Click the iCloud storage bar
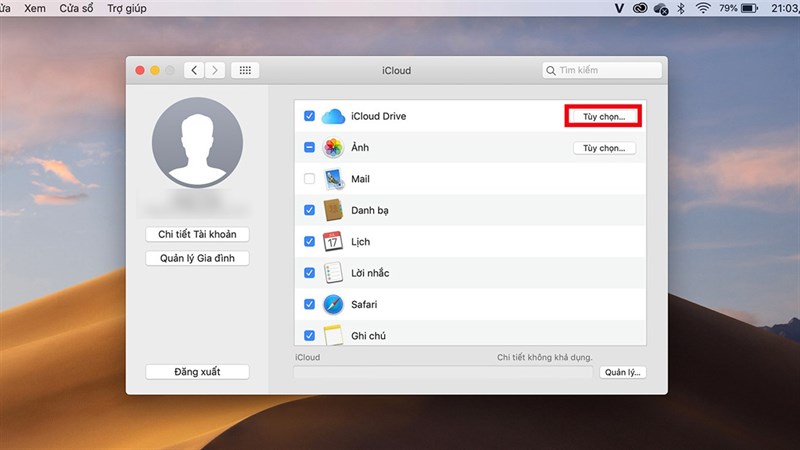This screenshot has width=800, height=450. pos(443,372)
